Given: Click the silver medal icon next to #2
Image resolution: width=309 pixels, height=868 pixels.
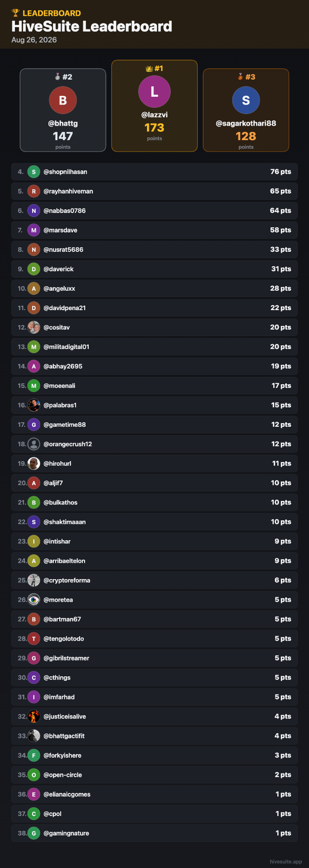Looking at the screenshot, I should [57, 77].
